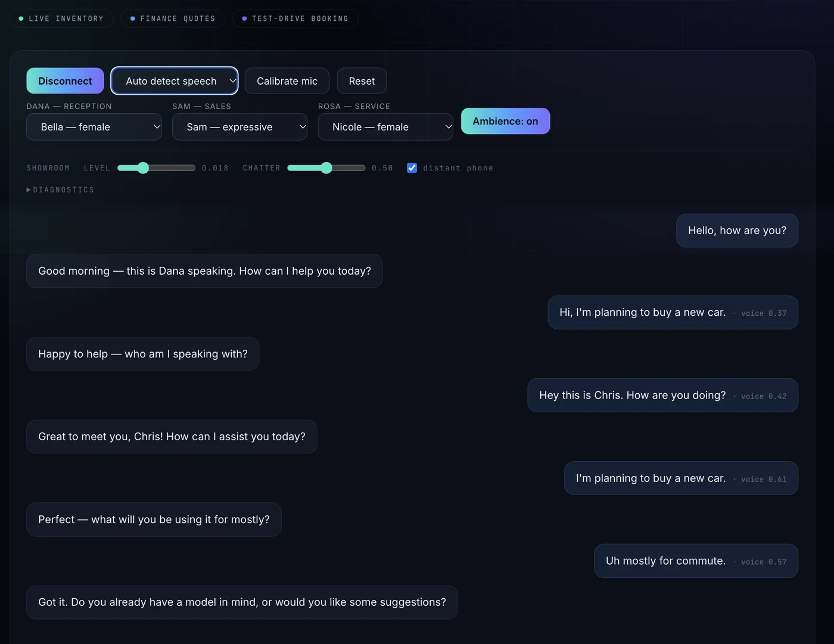Screen dimensions: 834x644
Task: Open the Dana reception voice dropdown
Action: [x=94, y=127]
